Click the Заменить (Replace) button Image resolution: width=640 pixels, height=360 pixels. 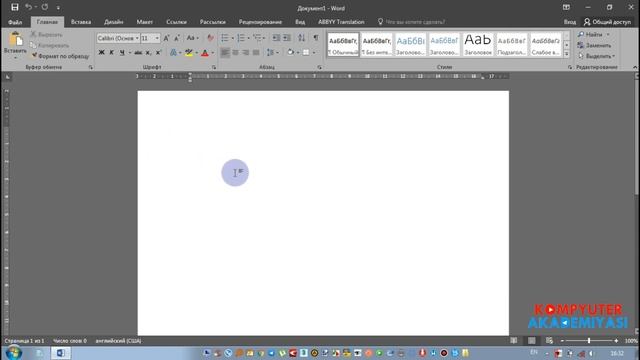pos(595,45)
